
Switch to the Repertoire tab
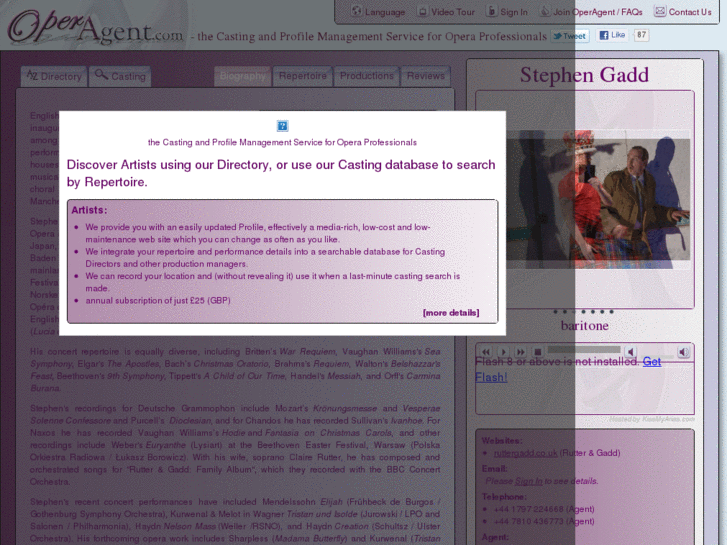[303, 76]
